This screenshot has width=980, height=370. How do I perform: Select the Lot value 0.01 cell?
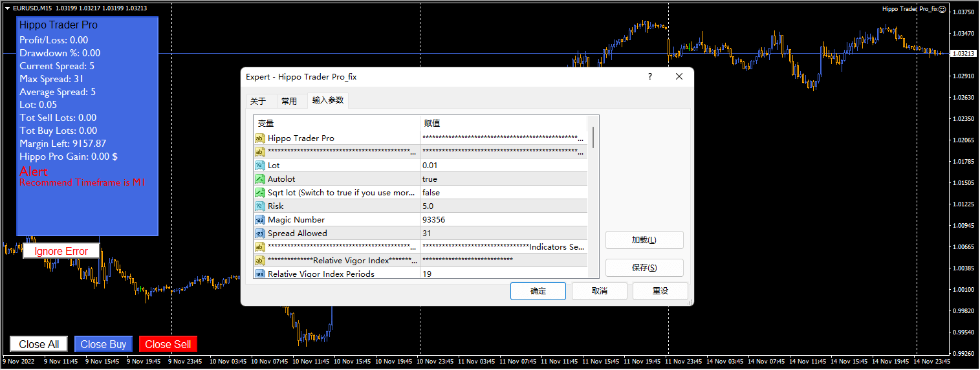504,166
